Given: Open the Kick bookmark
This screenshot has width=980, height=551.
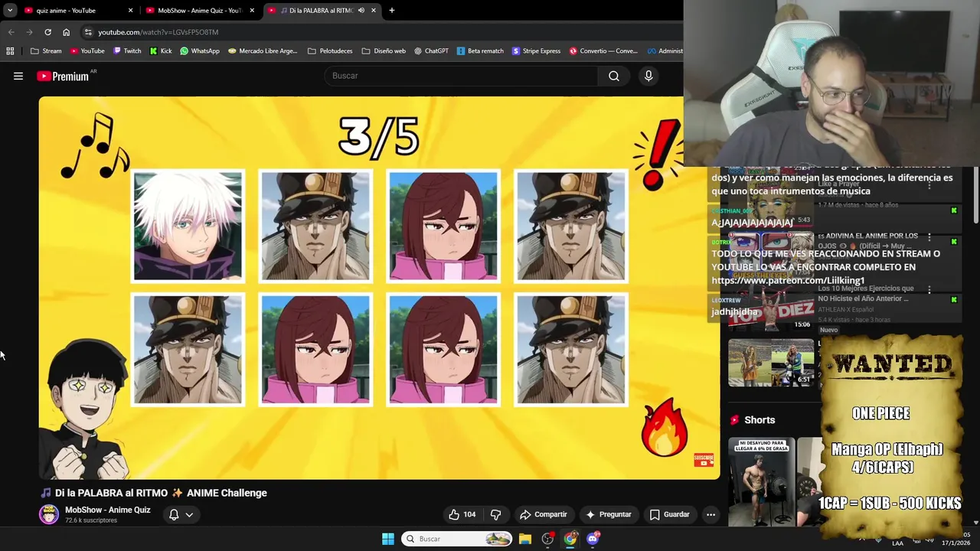Looking at the screenshot, I should coord(161,51).
